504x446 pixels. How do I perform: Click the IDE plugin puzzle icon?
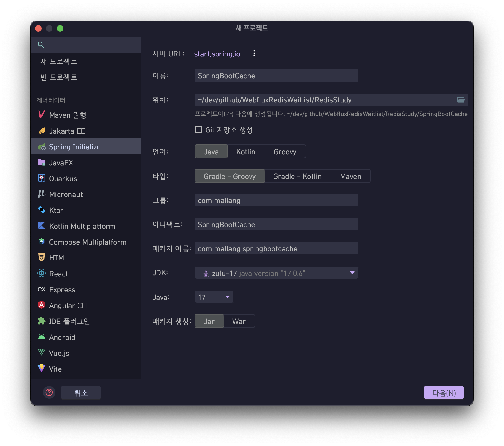tap(42, 321)
